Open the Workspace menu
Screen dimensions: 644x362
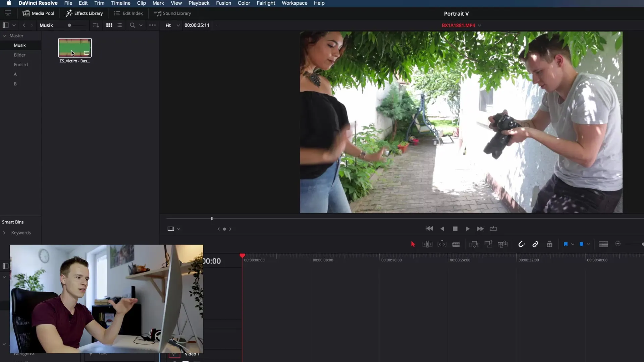pyautogui.click(x=294, y=3)
